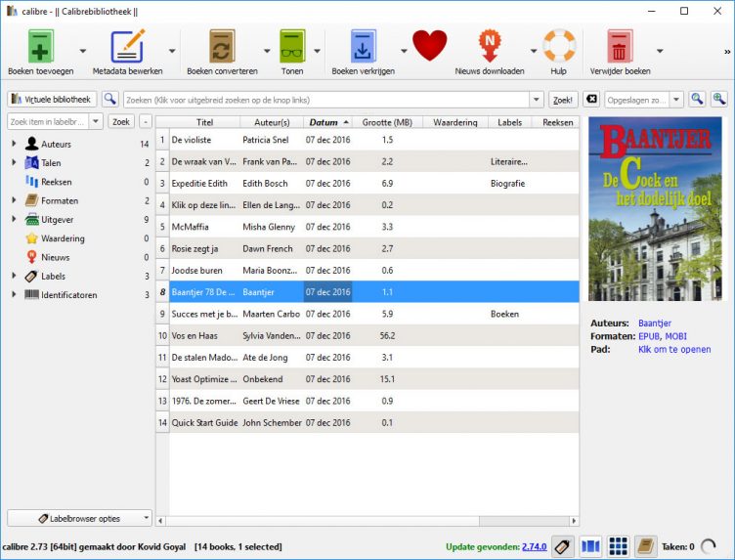Expand the Auteurs tree category
735x560 pixels.
coord(14,144)
